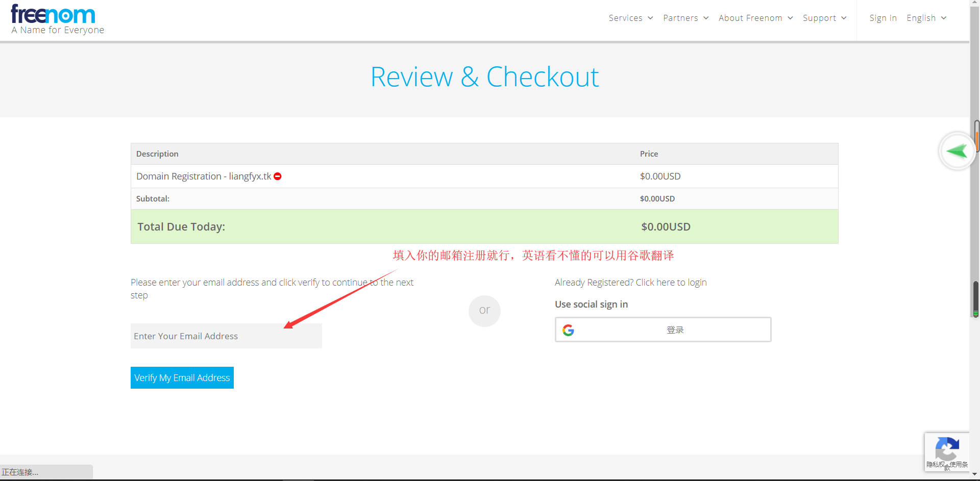Expand the Services dropdown menu
This screenshot has width=980, height=481.
[x=630, y=18]
